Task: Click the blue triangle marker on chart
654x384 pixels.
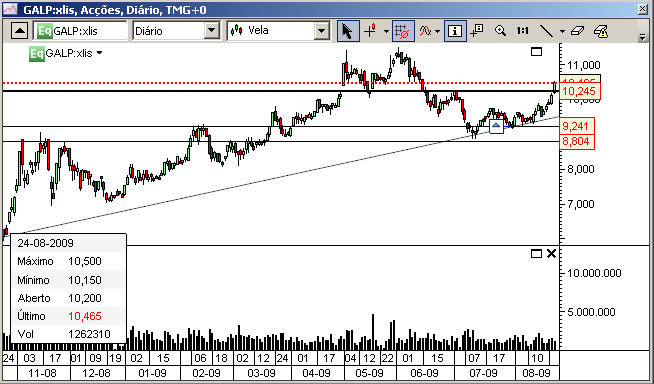Action: coord(496,126)
